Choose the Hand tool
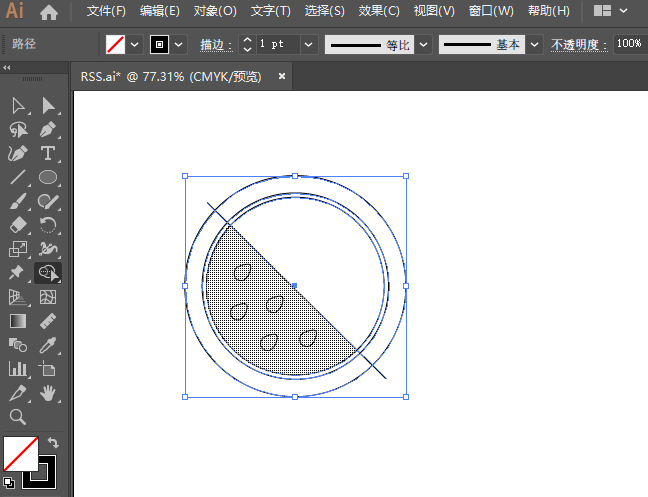 [47, 394]
